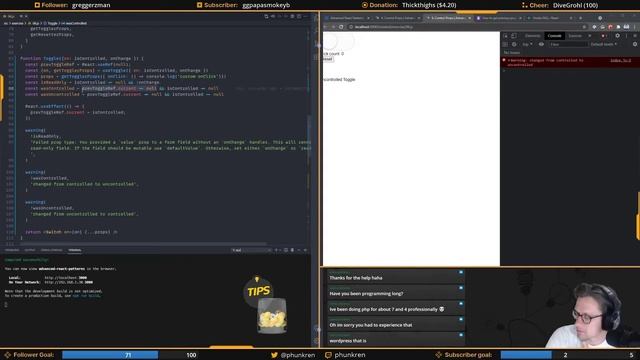This screenshot has width=640, height=360.
Task: Toggle the DevTools device toolbar icon
Action: click(x=514, y=36)
